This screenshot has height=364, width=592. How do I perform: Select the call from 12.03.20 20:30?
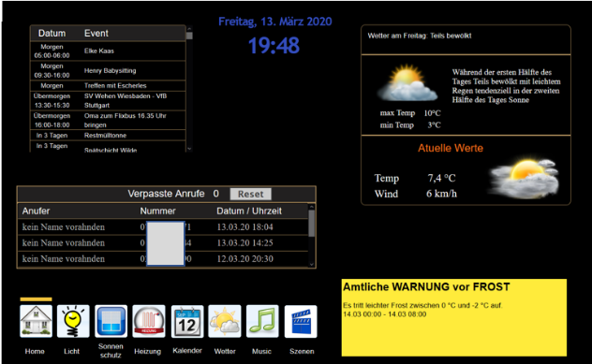pos(163,259)
